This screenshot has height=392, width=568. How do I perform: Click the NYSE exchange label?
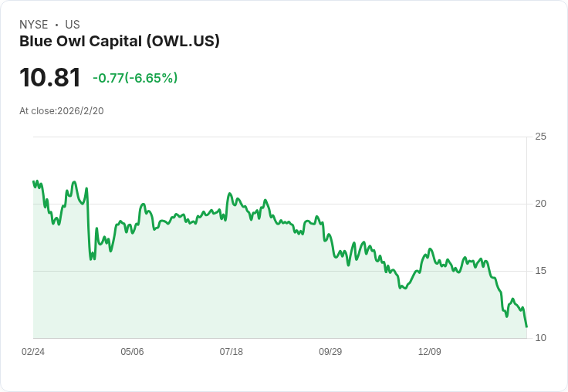[x=34, y=25]
